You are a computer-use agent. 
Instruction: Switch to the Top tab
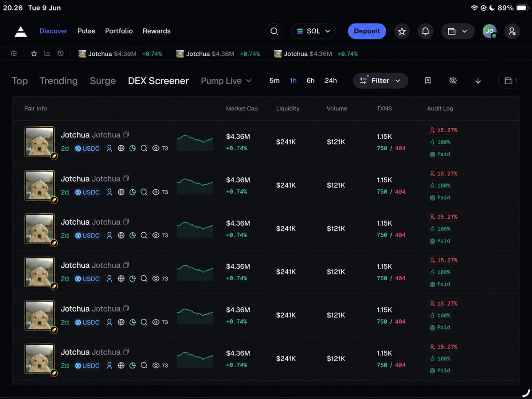tap(20, 81)
